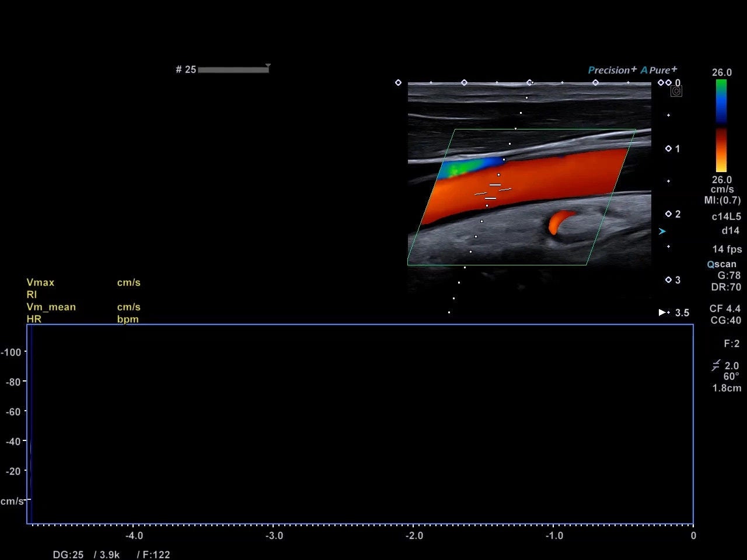Click the Precision+ imaging mode label
Image resolution: width=747 pixels, height=560 pixels.
[x=612, y=70]
